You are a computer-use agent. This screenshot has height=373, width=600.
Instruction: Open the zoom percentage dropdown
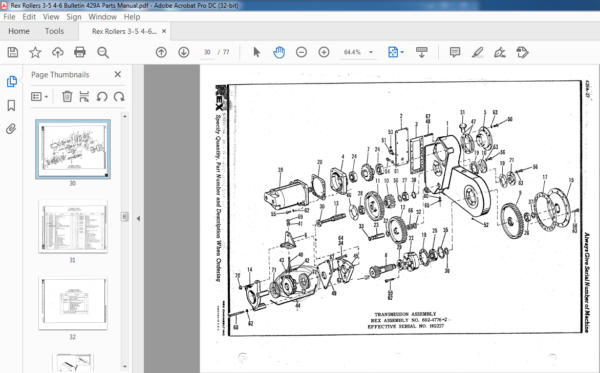click(370, 52)
